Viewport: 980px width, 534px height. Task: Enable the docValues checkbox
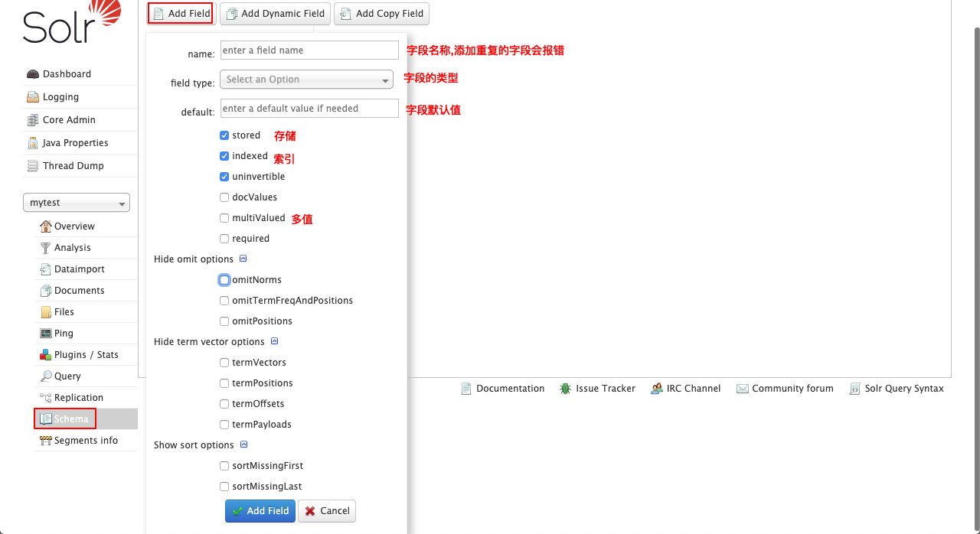click(x=224, y=197)
